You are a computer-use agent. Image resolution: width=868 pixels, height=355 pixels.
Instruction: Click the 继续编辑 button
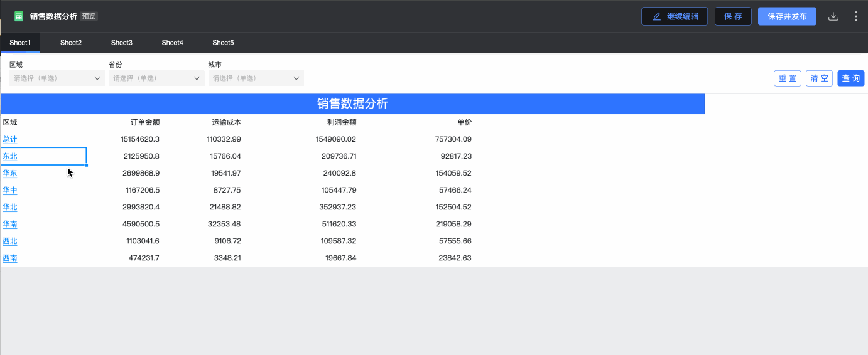[x=675, y=16]
